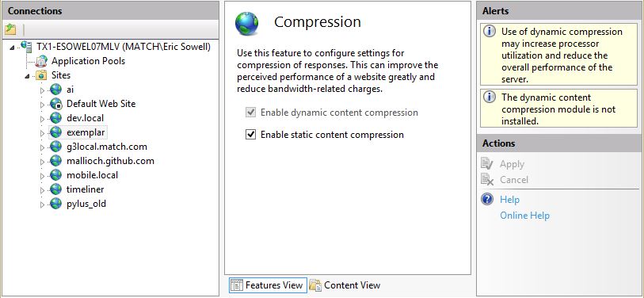
Task: Toggle Enable dynamic content compression checkbox
Action: [x=250, y=113]
